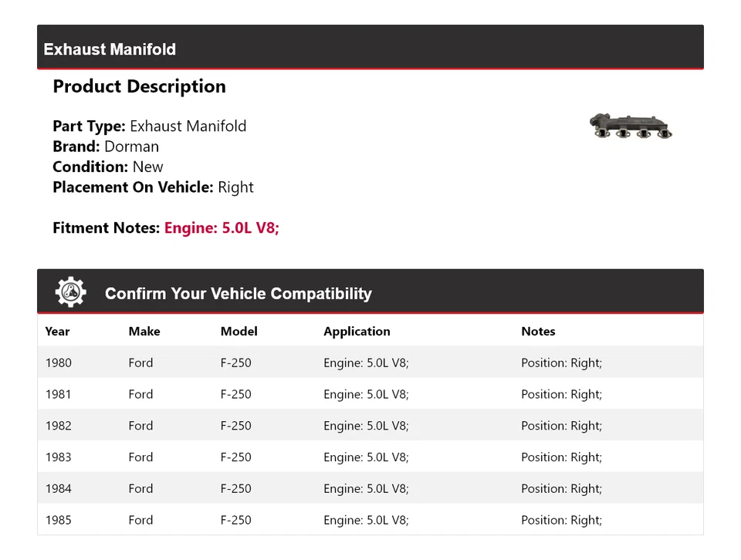The height and width of the screenshot is (560, 741).
Task: Click the Product Description heading
Action: tap(139, 86)
